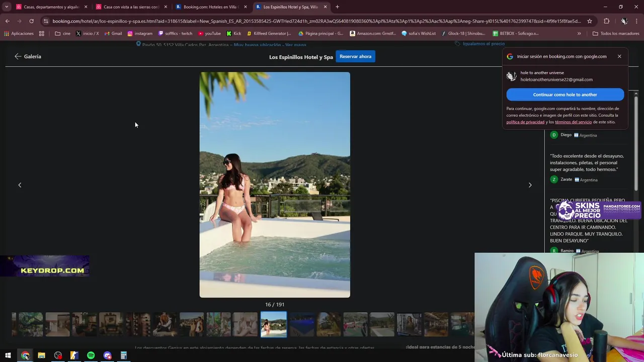Select highlighted thumbnail of pool photo
644x362 pixels.
pos(274,324)
